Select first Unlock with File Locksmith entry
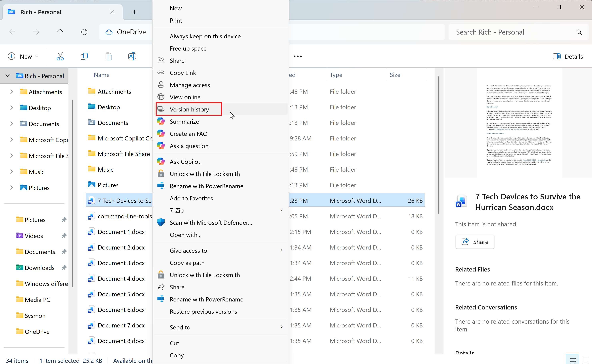The height and width of the screenshot is (364, 592). [x=221, y=174]
